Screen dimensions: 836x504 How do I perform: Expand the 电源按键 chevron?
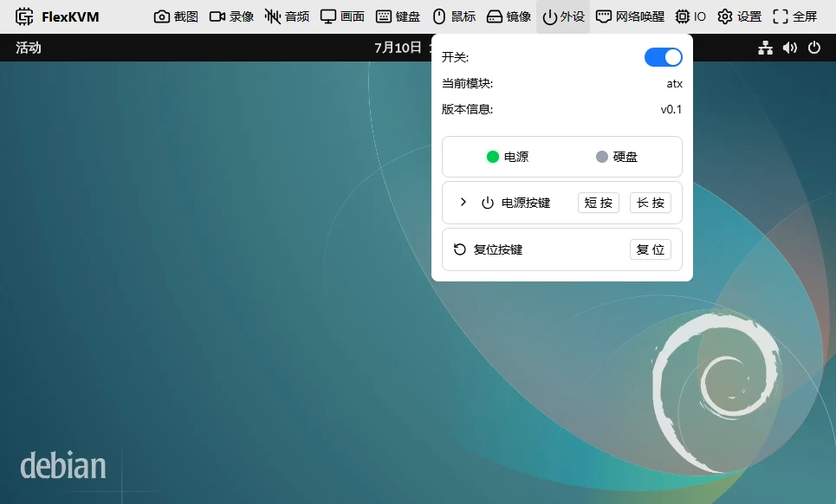pyautogui.click(x=463, y=202)
